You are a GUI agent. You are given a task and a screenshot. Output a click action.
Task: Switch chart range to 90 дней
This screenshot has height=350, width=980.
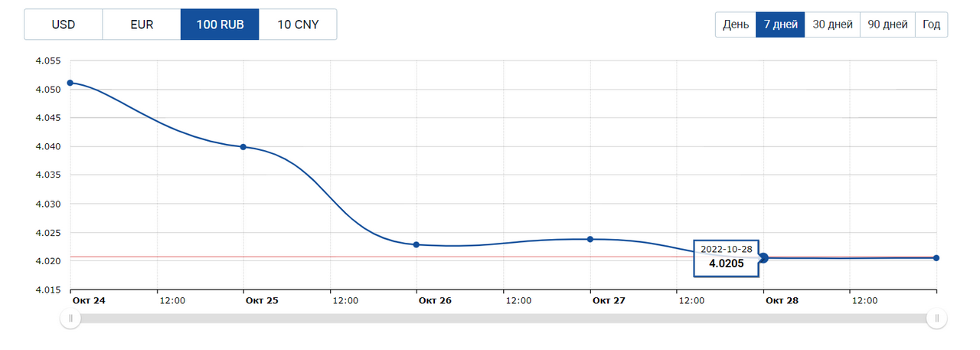pyautogui.click(x=887, y=25)
